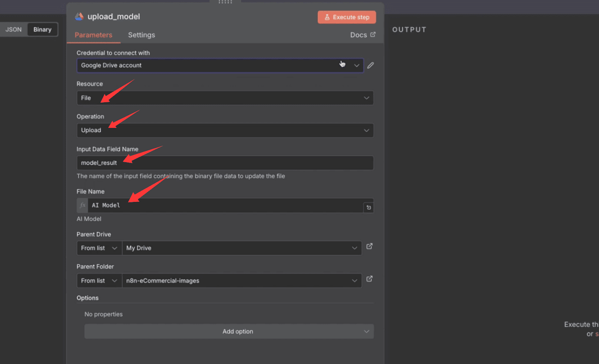Switch input view to Binary

(42, 30)
